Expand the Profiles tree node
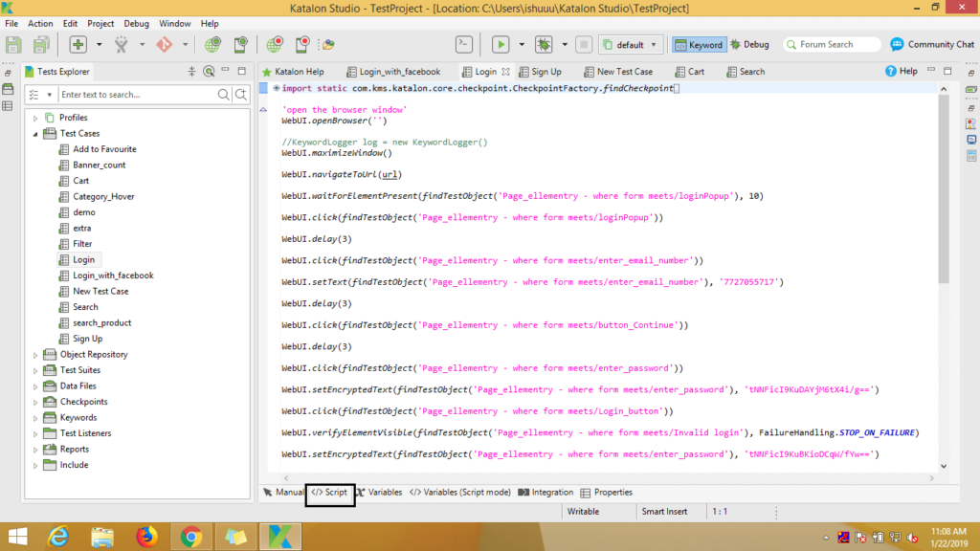This screenshot has height=551, width=980. [x=35, y=118]
